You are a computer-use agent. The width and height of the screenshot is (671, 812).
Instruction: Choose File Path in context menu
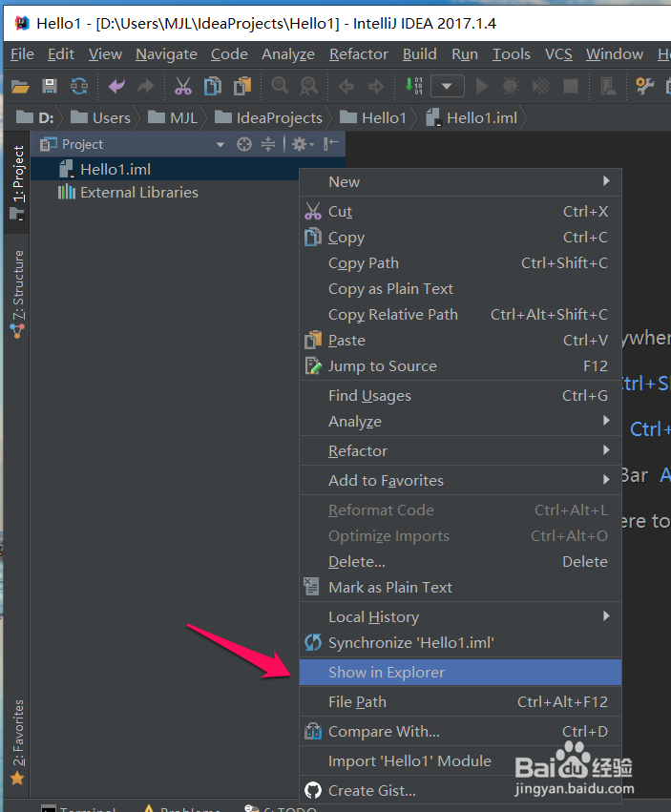click(460, 701)
